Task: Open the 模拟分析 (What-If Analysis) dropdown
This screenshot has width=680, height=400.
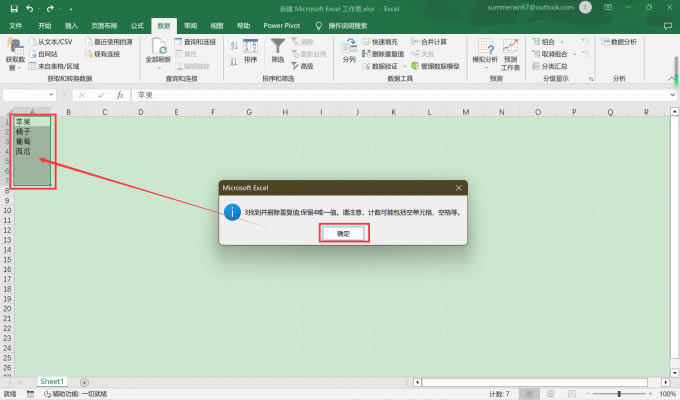Action: click(484, 52)
